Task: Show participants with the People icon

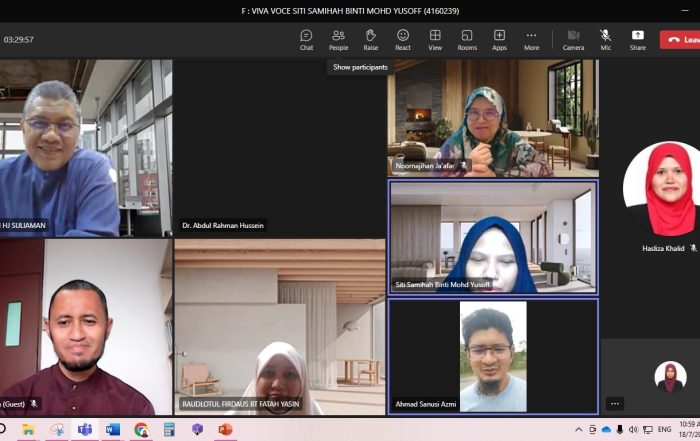Action: click(x=338, y=39)
